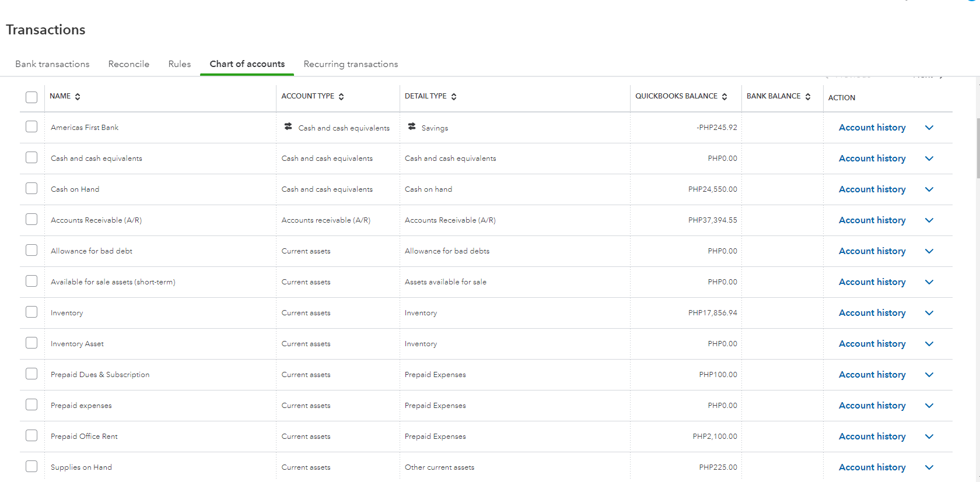Click the PHP2,100.00 Prepaid Office Rent balance
This screenshot has height=482, width=980.
tap(715, 437)
